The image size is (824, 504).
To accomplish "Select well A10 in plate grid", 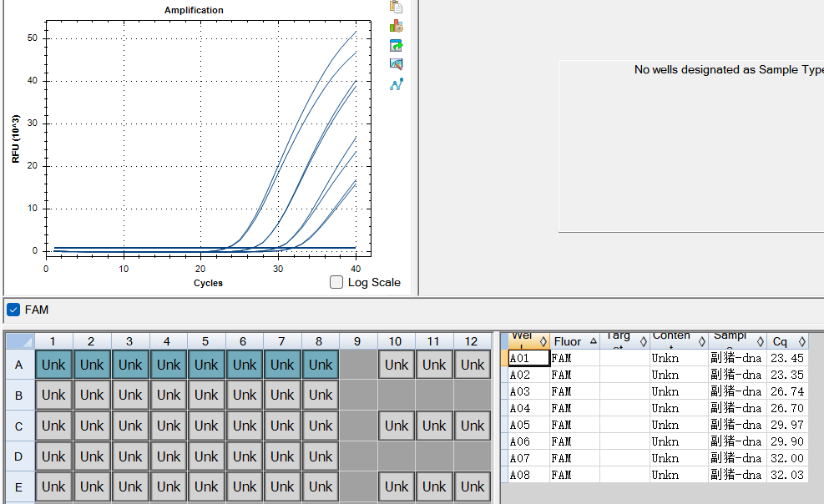I will tap(397, 365).
